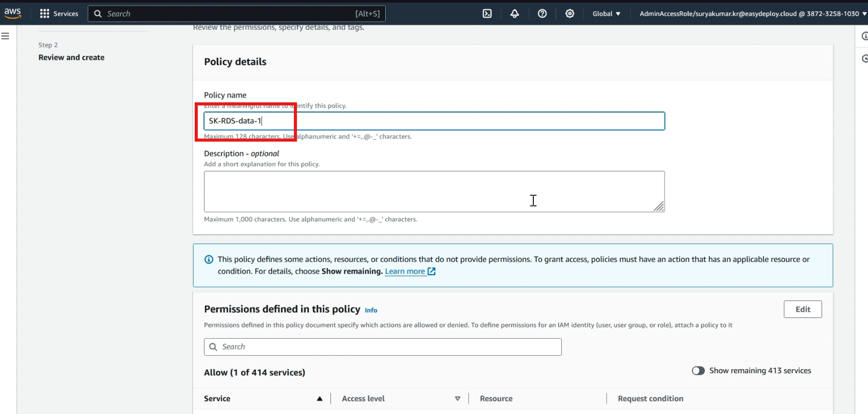The height and width of the screenshot is (414, 868).
Task: Click the external link icon beside Learn more
Action: pos(432,272)
